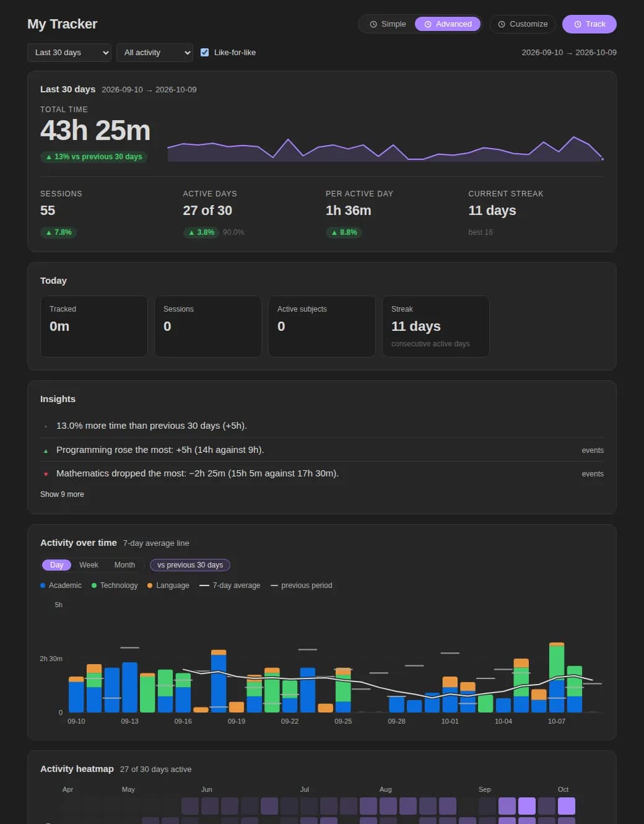Open the Customize panel
Screen dimensions: 644x824
(x=523, y=24)
